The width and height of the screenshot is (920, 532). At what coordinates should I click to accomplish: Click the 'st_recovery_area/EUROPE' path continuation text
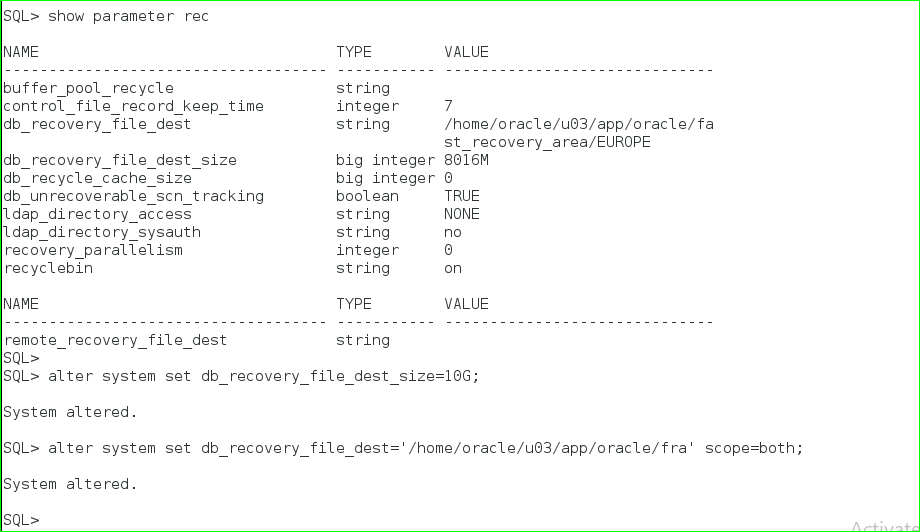click(547, 142)
